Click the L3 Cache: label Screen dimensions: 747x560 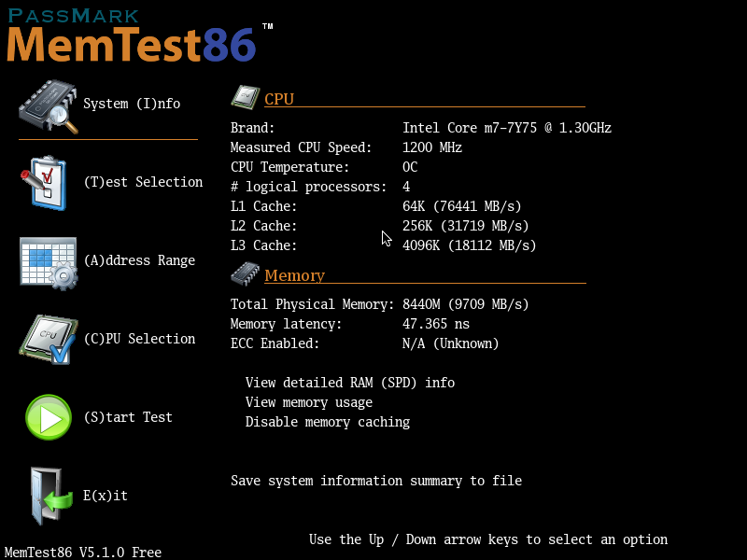(264, 245)
